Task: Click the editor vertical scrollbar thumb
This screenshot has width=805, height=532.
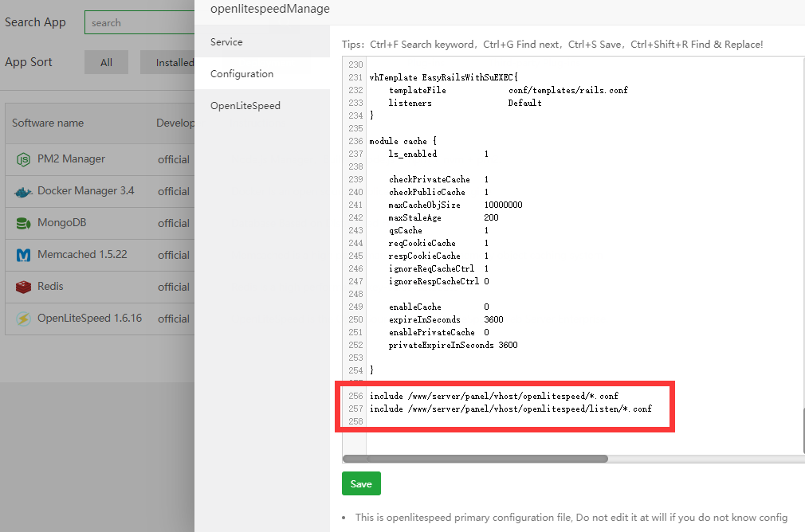Action: [x=803, y=431]
